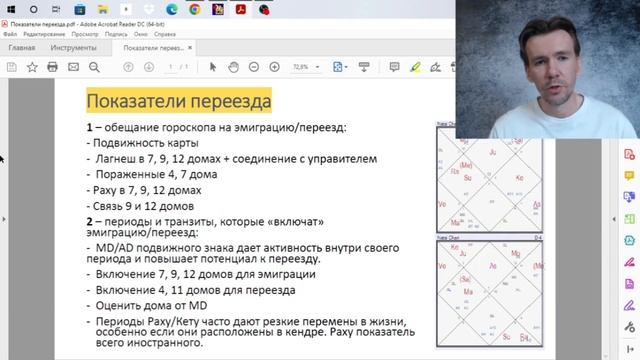This screenshot has height=360, width=640.
Task: Open the Редактирование menu
Action: pyautogui.click(x=44, y=34)
